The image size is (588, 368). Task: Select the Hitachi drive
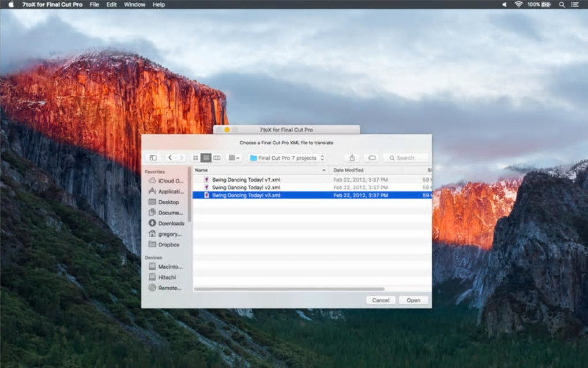163,277
